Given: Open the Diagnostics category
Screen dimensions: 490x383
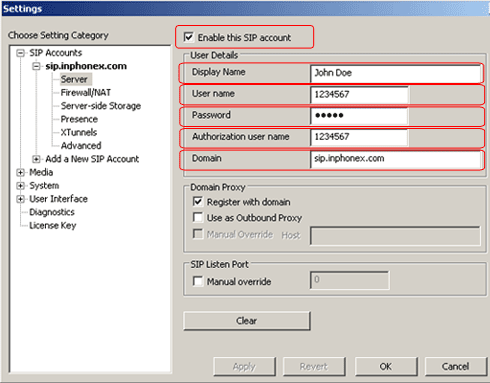Looking at the screenshot, I should (x=52, y=212).
